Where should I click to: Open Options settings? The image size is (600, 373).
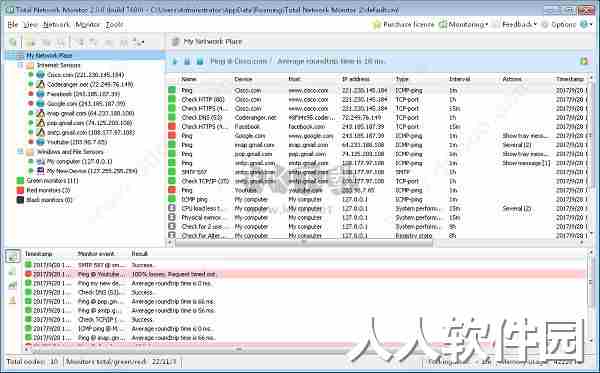(x=559, y=24)
